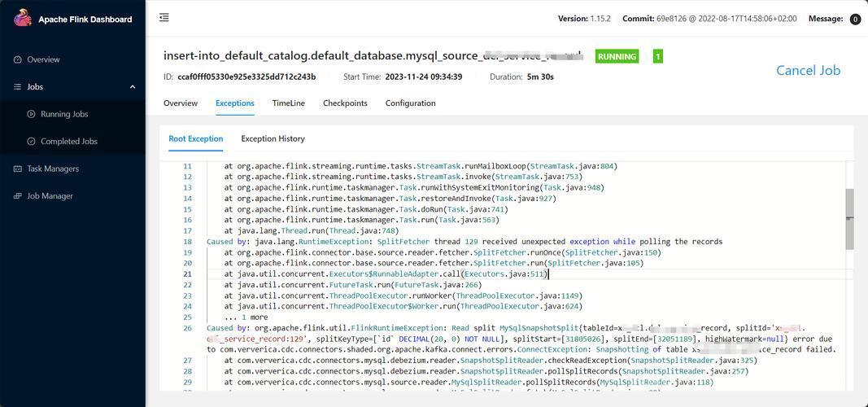Click line 24 ThreadPoolExecutor$Worker.run text

coord(403,306)
